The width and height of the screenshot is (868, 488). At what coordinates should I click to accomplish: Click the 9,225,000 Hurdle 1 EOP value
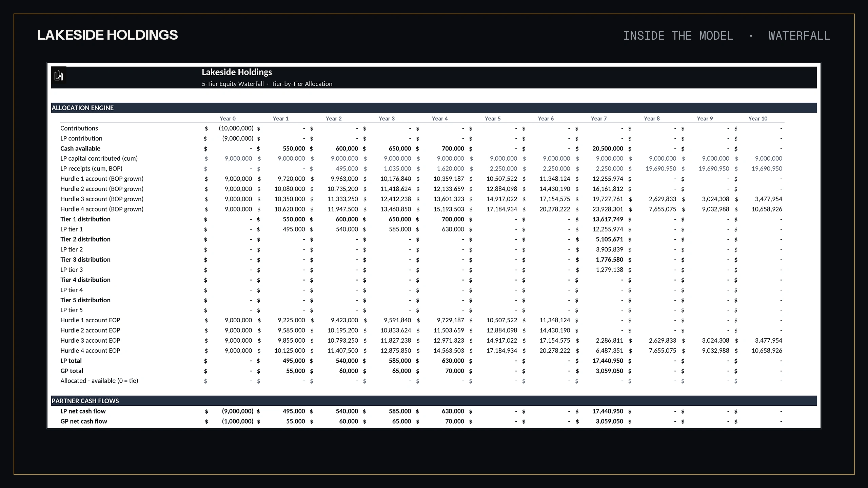tap(292, 320)
